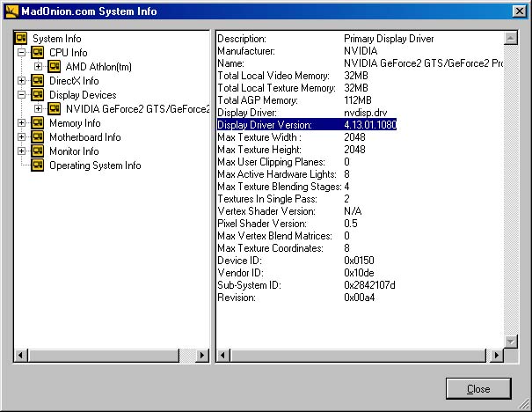Click the Operating System Info node icon
Image resolution: width=532 pixels, height=412 pixels.
tap(38, 166)
